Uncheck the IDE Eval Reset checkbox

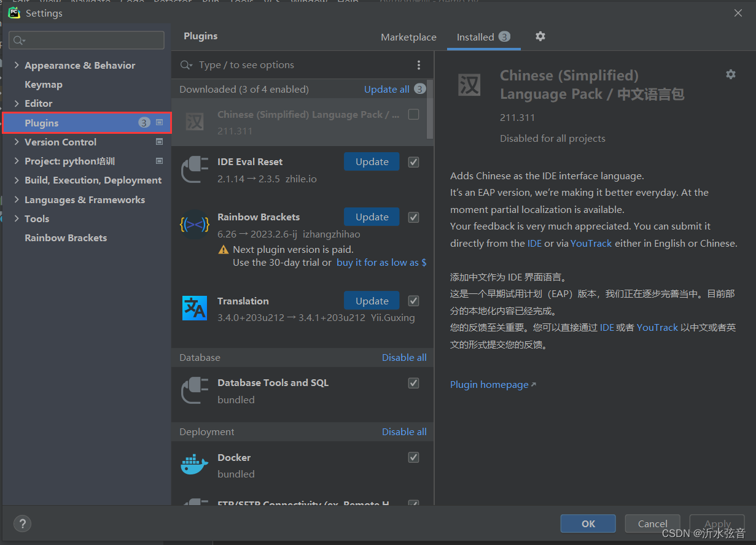coord(414,162)
